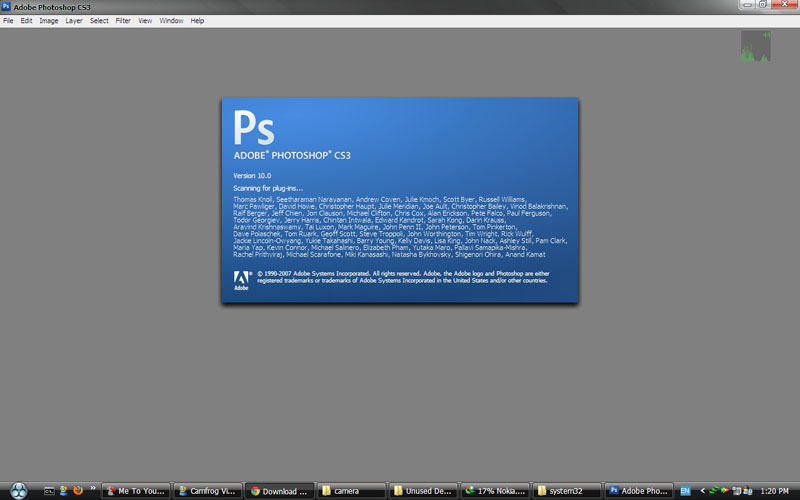This screenshot has width=800, height=500.
Task: Switch to Me To You taskbar window
Action: pyautogui.click(x=136, y=491)
